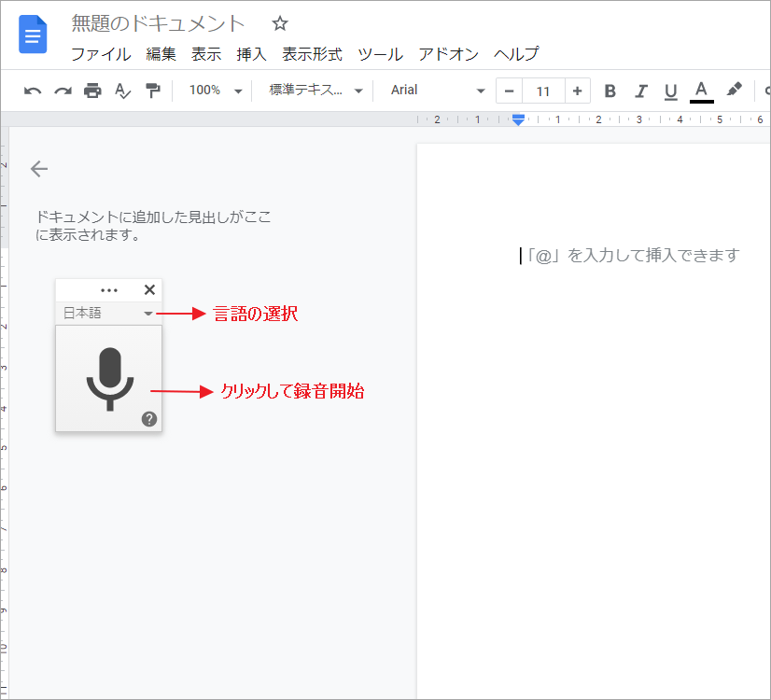Toggle underline formatting
Viewport: 771px width, 700px height.
point(671,91)
